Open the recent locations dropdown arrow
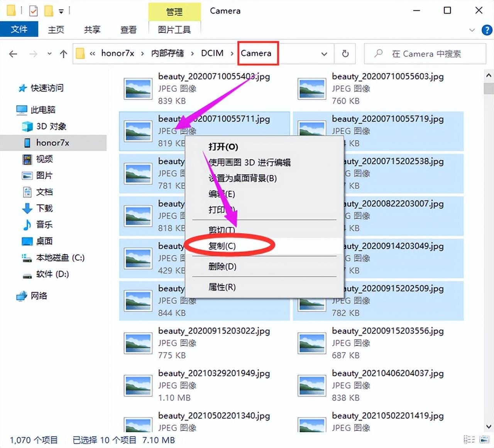Screen dimensions: 494x448 coord(49,54)
